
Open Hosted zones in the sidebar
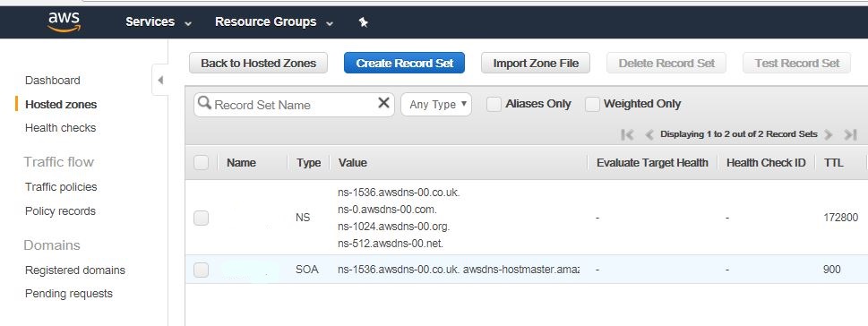pos(61,104)
